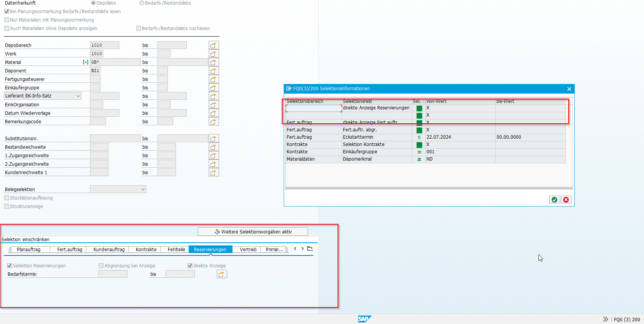Screen dimensions: 644x324
Task: Toggle Auch Materialien ohne Dispoliste anzeigen
Action: [x=7, y=29]
